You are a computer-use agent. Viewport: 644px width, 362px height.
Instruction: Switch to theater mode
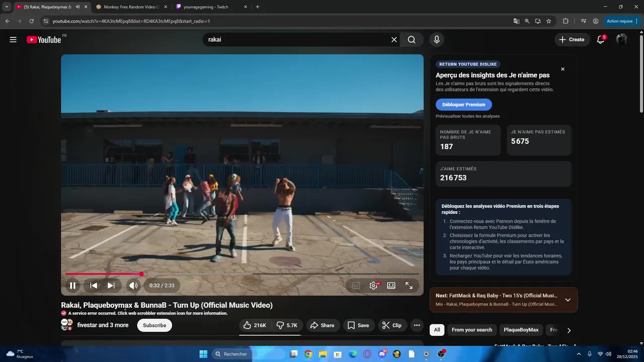click(x=391, y=286)
